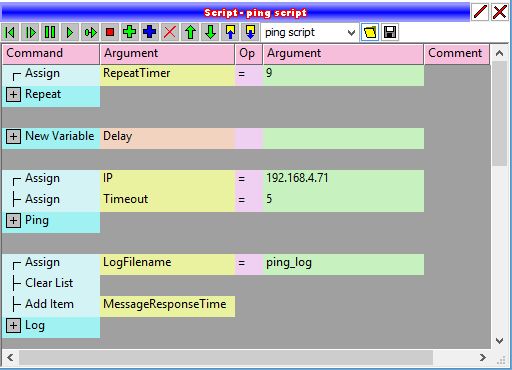Select the Timeout value 5 cell

point(343,201)
